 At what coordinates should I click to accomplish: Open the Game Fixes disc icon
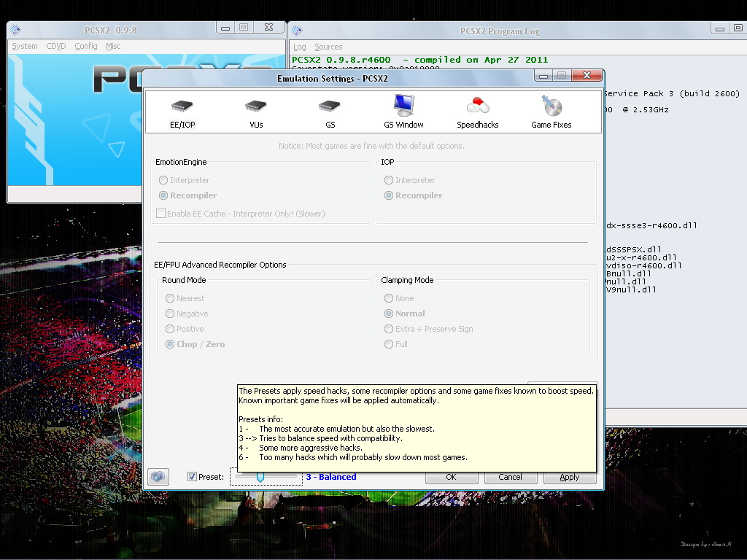pos(551,105)
